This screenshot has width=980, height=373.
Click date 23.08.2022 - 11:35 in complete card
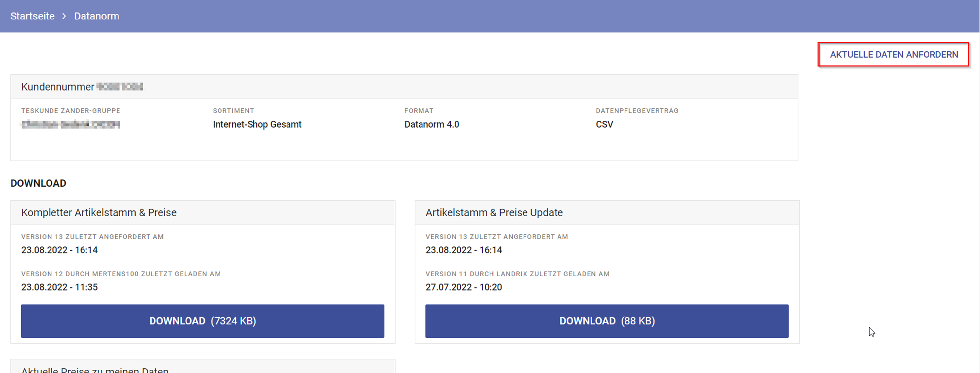tap(59, 287)
